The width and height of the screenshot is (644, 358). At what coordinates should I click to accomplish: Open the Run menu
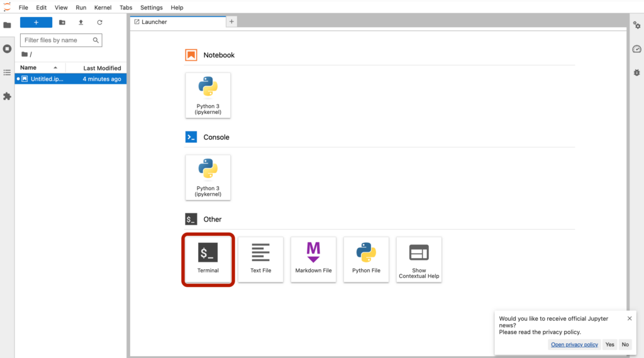pyautogui.click(x=81, y=8)
